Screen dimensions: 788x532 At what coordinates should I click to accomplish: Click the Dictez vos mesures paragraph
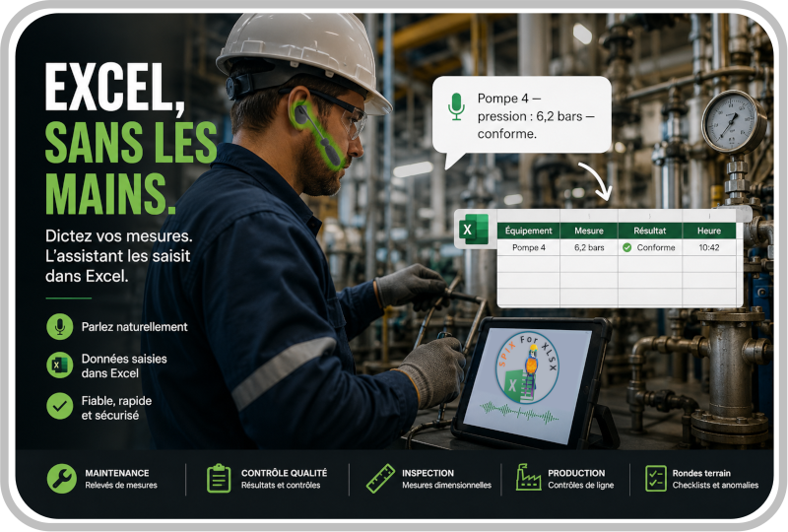point(118,256)
